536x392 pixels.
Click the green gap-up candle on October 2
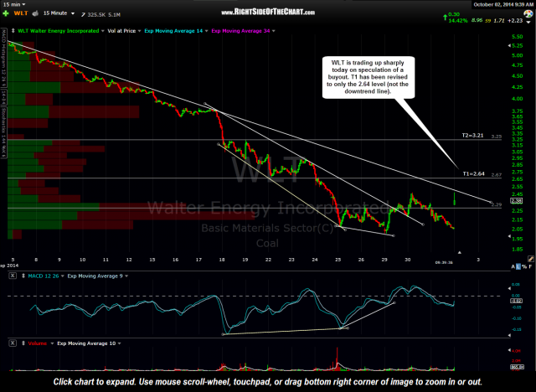[454, 199]
